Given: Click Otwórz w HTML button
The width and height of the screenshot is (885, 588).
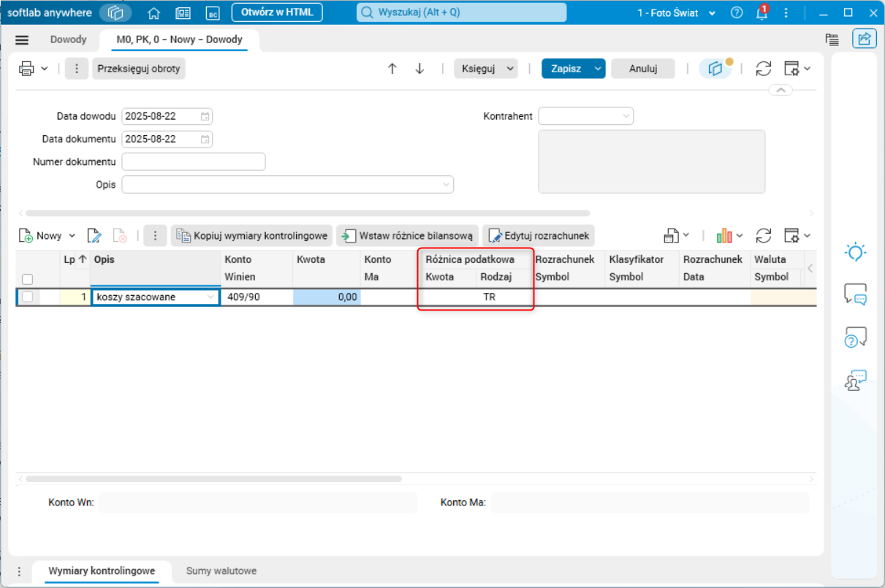Looking at the screenshot, I should coord(277,12).
